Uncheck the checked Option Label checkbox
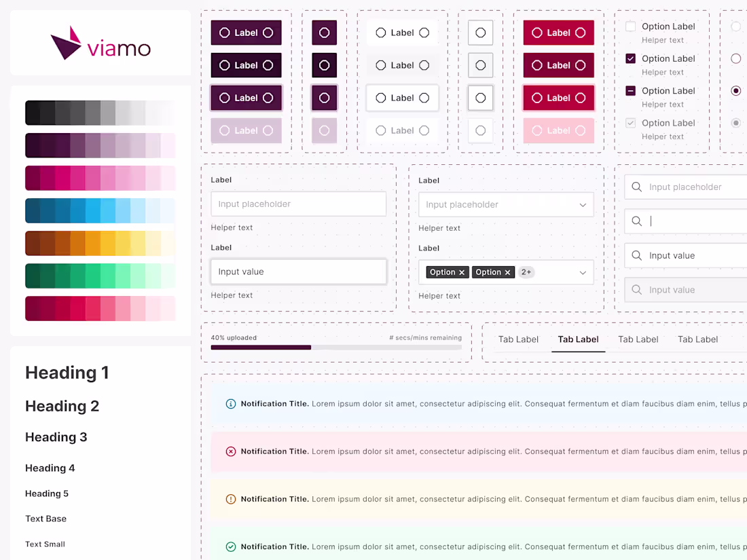The image size is (747, 560). (630, 58)
